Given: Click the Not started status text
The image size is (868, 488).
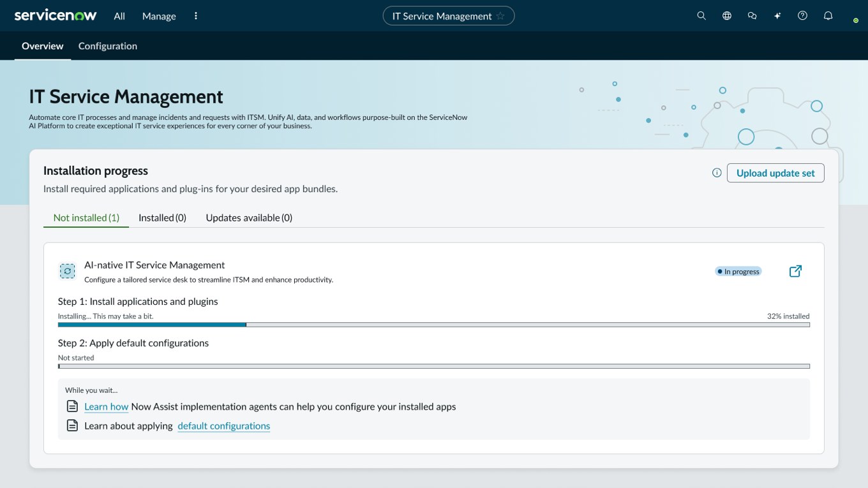Looking at the screenshot, I should click(x=76, y=357).
